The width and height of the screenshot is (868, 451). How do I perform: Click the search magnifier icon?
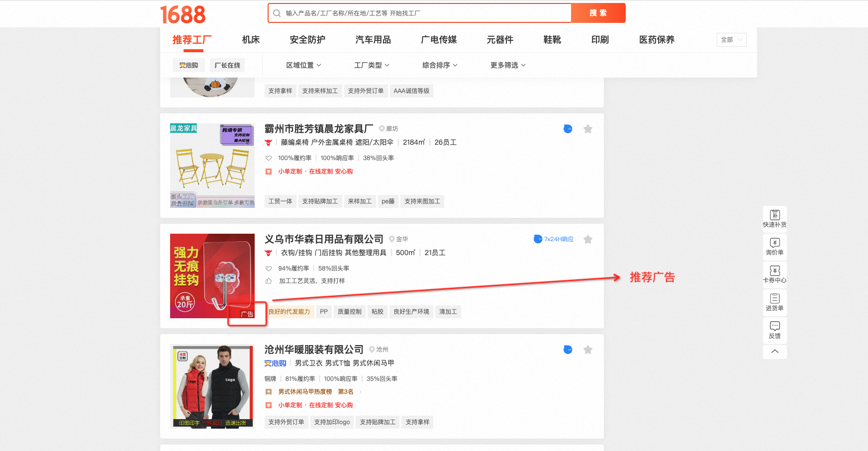pyautogui.click(x=277, y=13)
